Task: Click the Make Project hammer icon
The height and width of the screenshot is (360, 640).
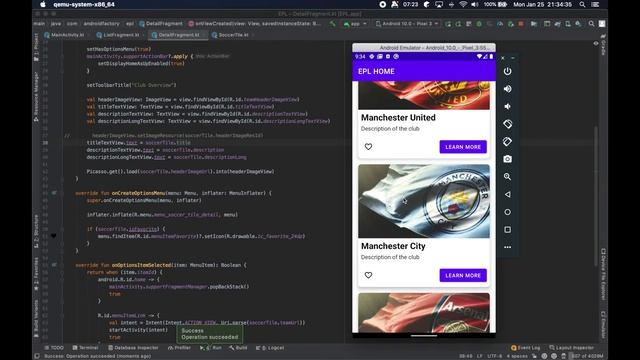Action: pyautogui.click(x=333, y=24)
